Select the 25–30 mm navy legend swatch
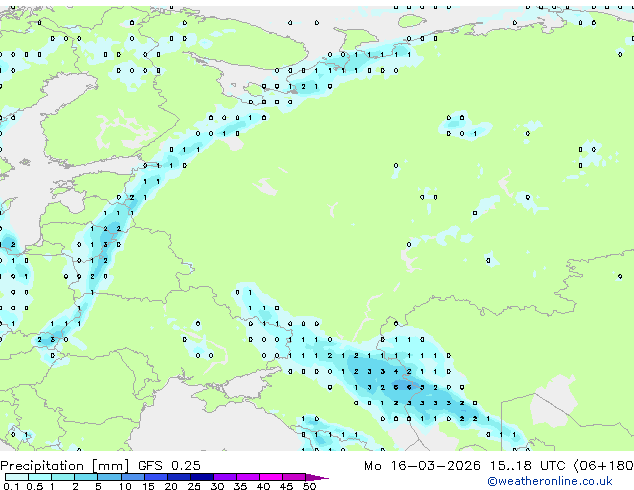Image resolution: width=634 pixels, height=490 pixels. [x=201, y=477]
